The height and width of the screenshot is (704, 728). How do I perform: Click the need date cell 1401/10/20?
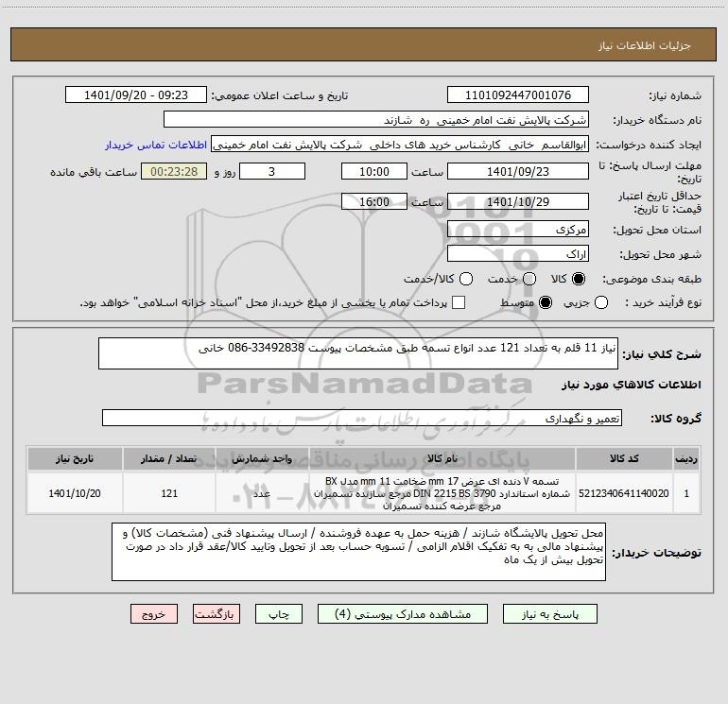click(x=75, y=493)
